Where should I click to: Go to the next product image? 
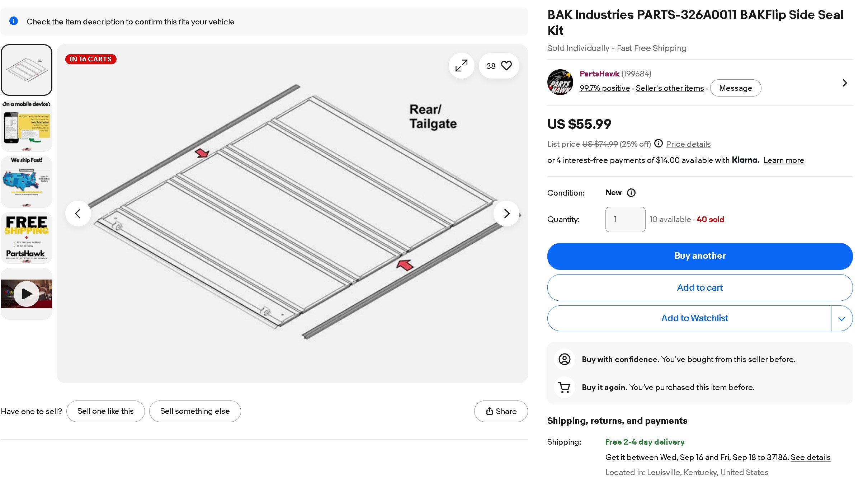click(x=506, y=214)
